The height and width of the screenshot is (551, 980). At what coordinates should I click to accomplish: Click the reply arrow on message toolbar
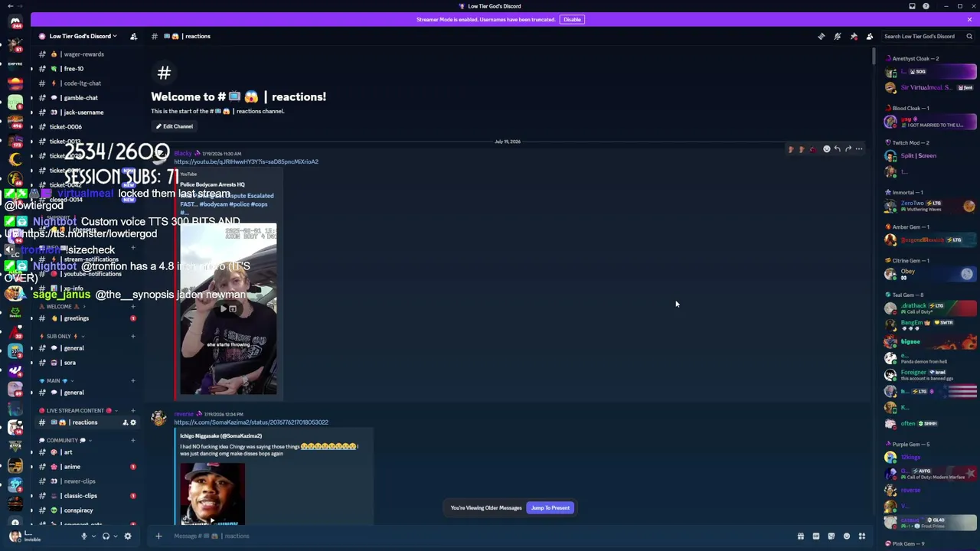pos(837,149)
